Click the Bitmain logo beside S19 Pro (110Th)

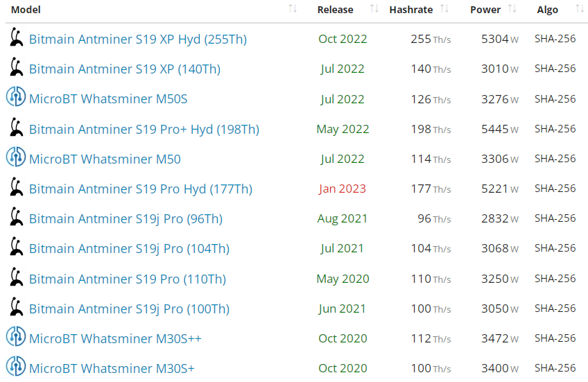coord(16,277)
